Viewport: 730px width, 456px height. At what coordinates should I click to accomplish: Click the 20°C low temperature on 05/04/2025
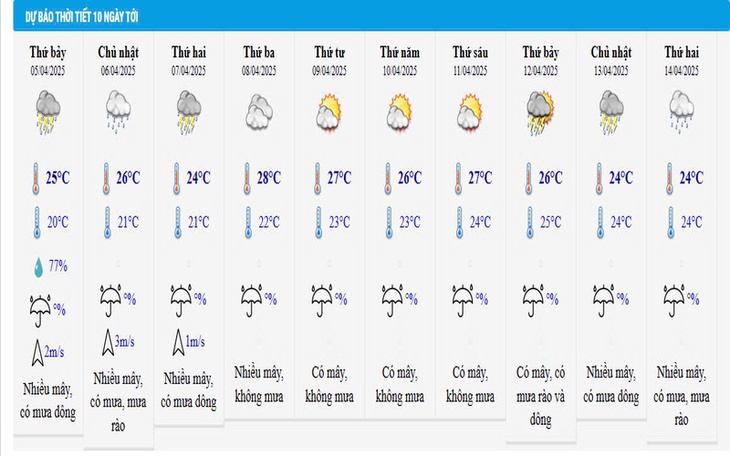58,222
